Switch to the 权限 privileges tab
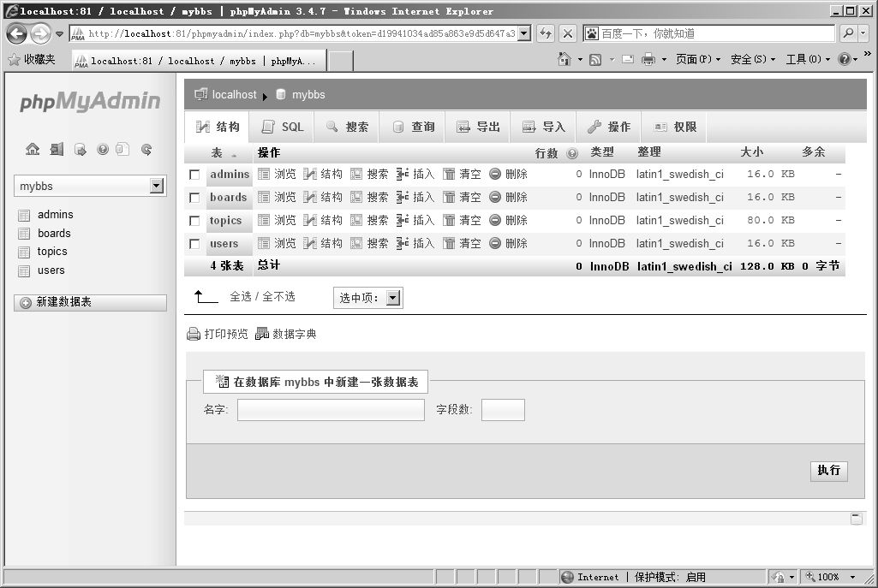Viewport: 878px width, 588px height. (674, 127)
